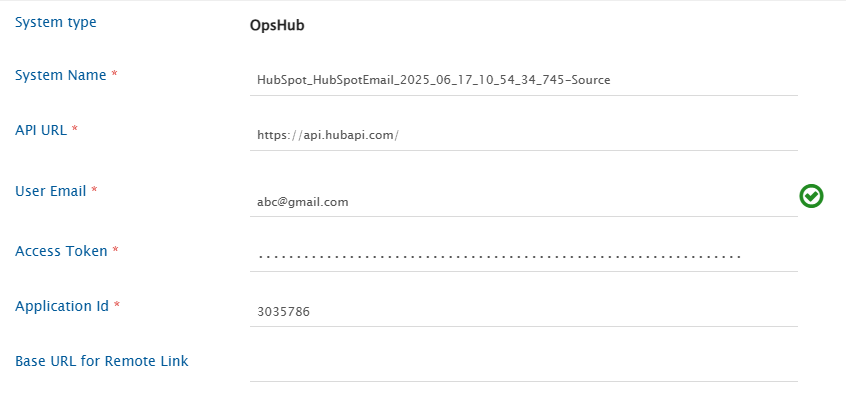This screenshot has height=412, width=846.
Task: Focus the empty Base URL for Remote Link field
Action: click(x=523, y=366)
